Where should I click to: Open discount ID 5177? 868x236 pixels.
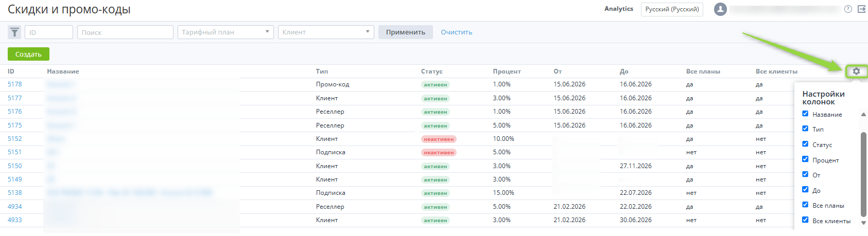point(15,98)
